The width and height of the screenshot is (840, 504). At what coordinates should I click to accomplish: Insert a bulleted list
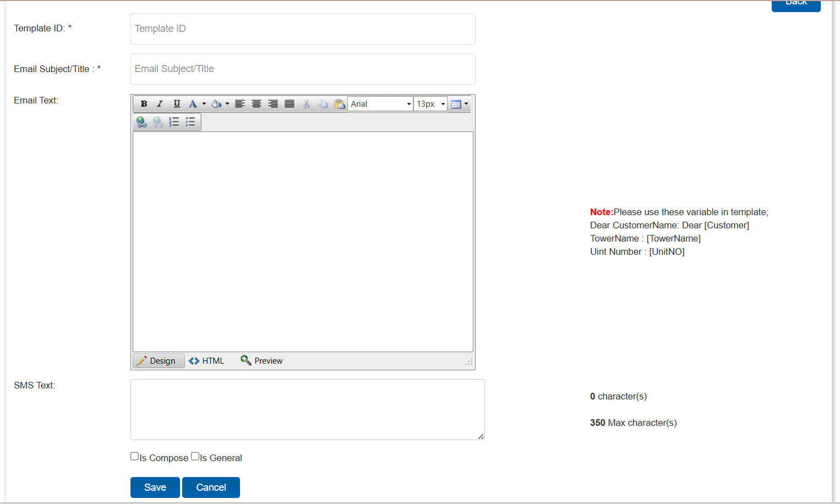pyautogui.click(x=190, y=122)
